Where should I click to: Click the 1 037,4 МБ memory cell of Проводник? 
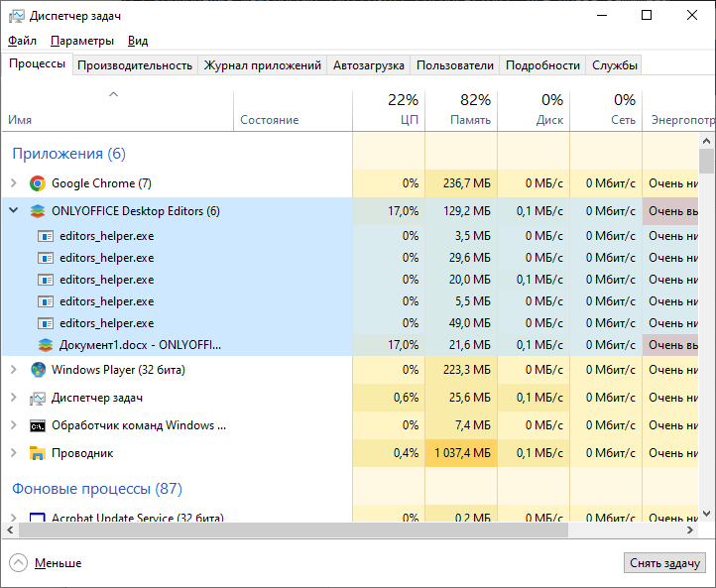[x=461, y=453]
